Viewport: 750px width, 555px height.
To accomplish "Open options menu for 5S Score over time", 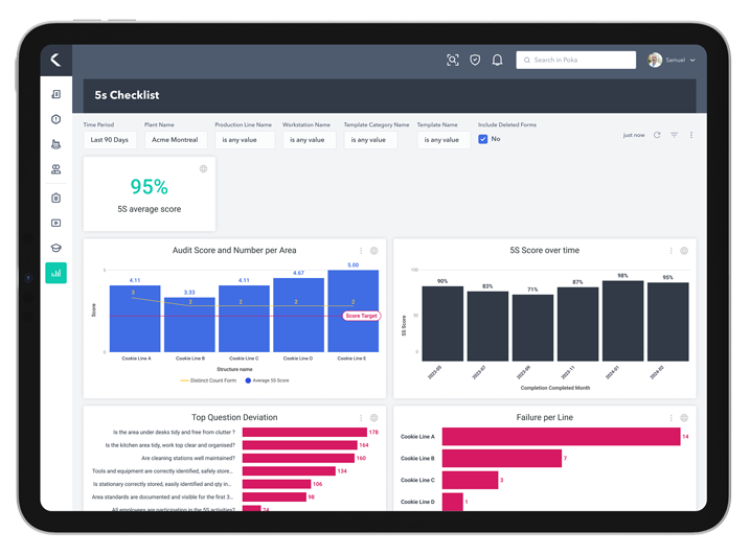I will coord(671,251).
